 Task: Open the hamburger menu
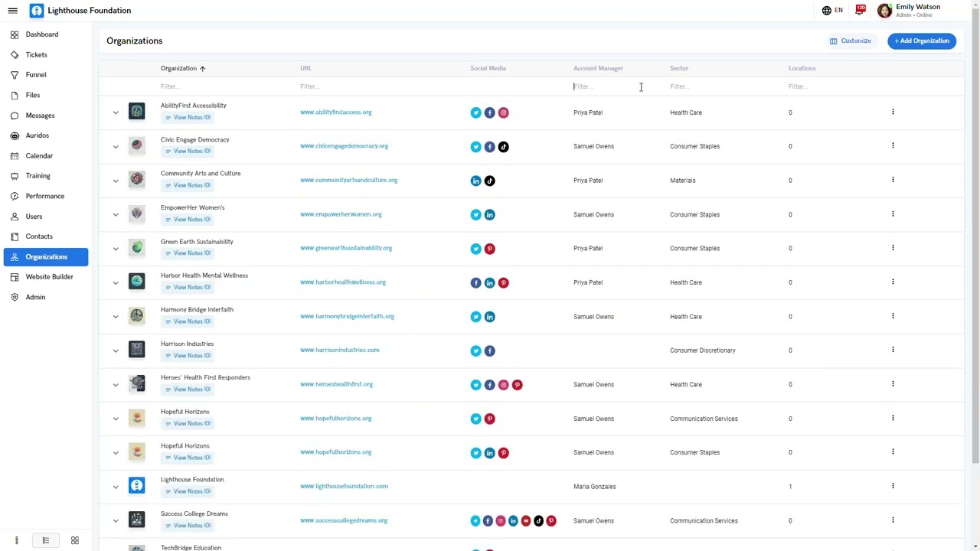pos(12,11)
